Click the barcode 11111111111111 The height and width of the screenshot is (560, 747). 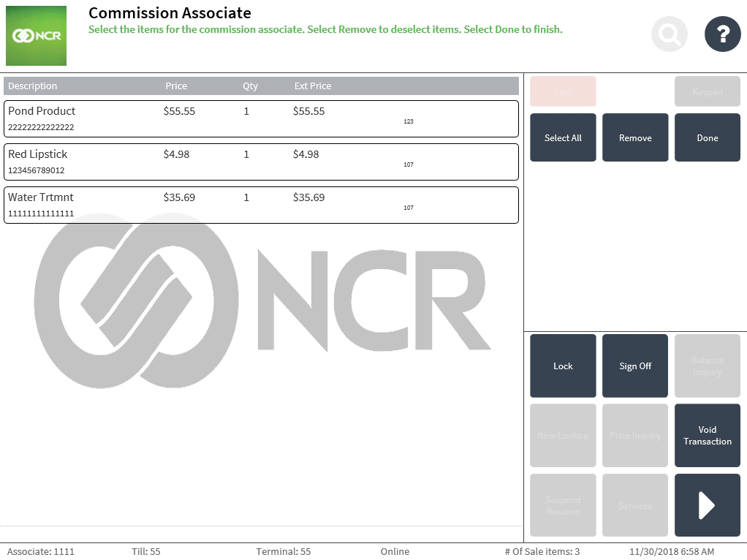(x=41, y=213)
